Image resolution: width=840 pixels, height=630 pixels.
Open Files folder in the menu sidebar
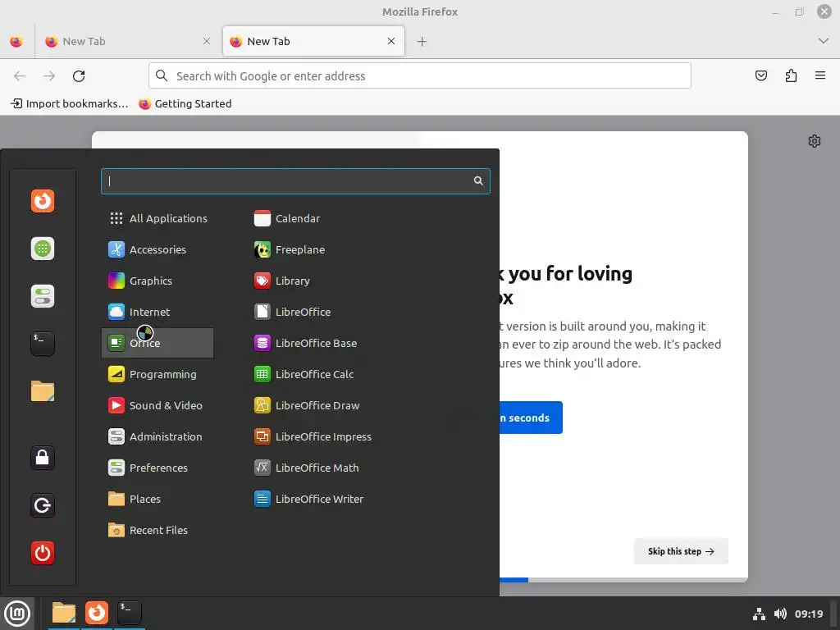[43, 391]
